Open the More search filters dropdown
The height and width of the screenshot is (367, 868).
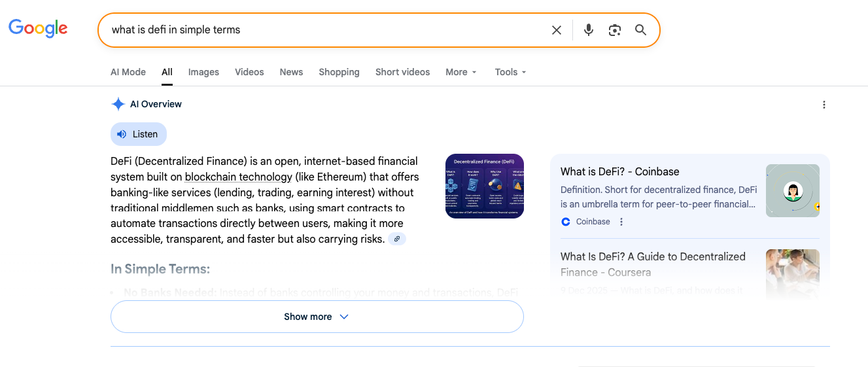pos(461,72)
